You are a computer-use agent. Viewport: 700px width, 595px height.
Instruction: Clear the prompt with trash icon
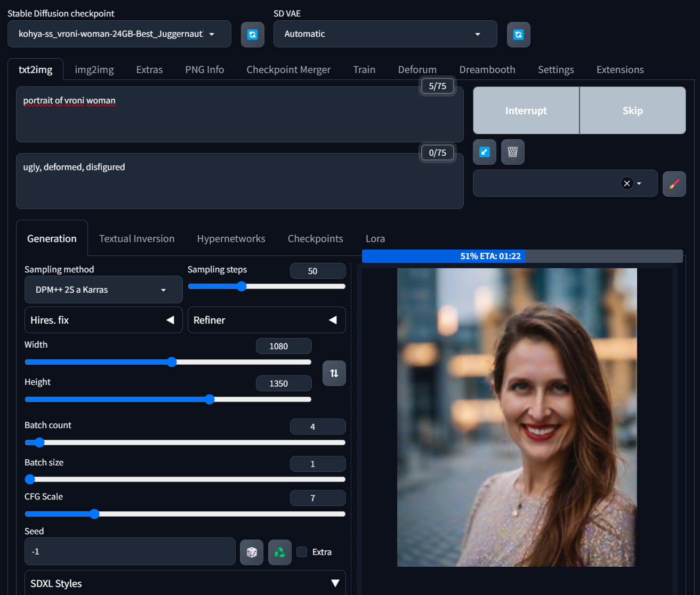(x=512, y=152)
